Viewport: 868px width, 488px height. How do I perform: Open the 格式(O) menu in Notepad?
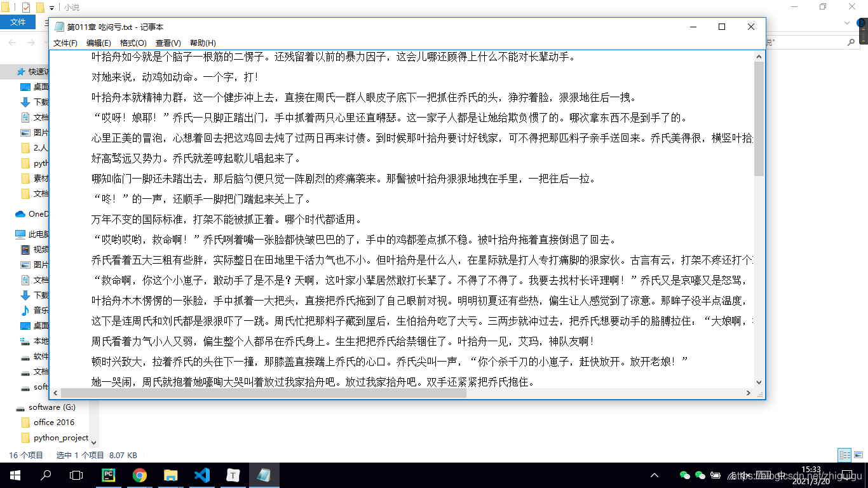[x=133, y=43]
